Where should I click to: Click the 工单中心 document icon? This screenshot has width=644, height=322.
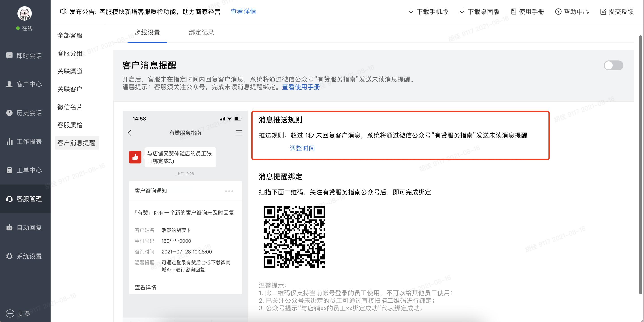tap(9, 170)
